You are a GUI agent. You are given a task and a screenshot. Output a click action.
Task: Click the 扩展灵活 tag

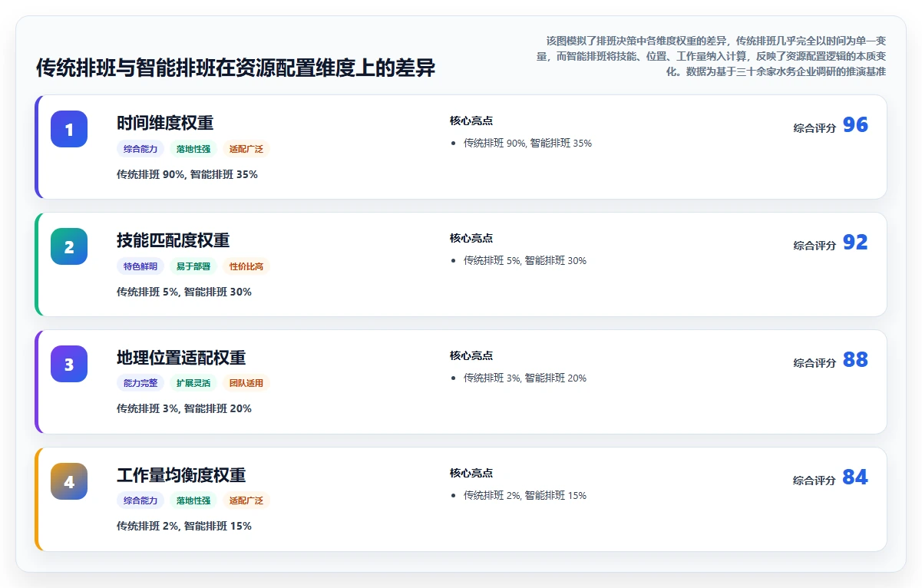[x=193, y=383]
